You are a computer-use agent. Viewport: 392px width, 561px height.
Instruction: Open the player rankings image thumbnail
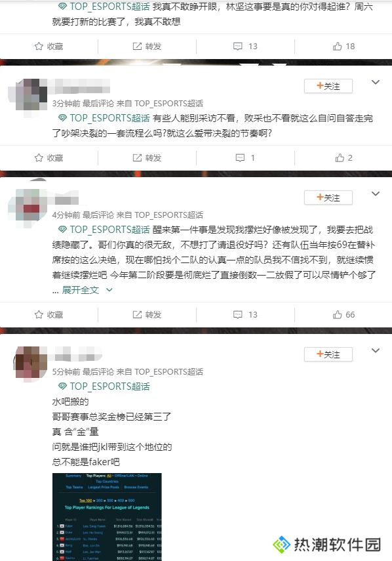pos(107,516)
